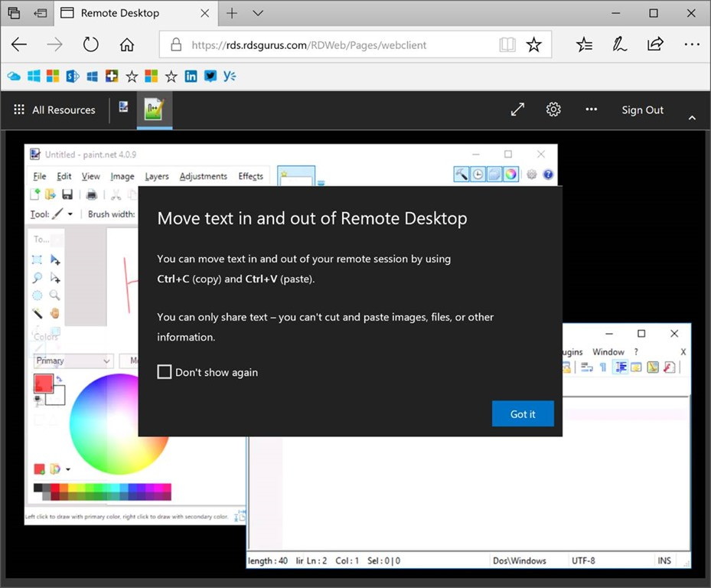711x588 pixels.
Task: Open the Twitter favorite
Action: click(x=210, y=77)
